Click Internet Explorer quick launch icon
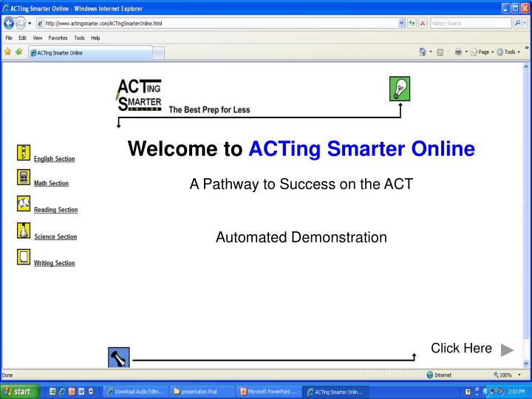This screenshot has height=399, width=532. (x=62, y=392)
